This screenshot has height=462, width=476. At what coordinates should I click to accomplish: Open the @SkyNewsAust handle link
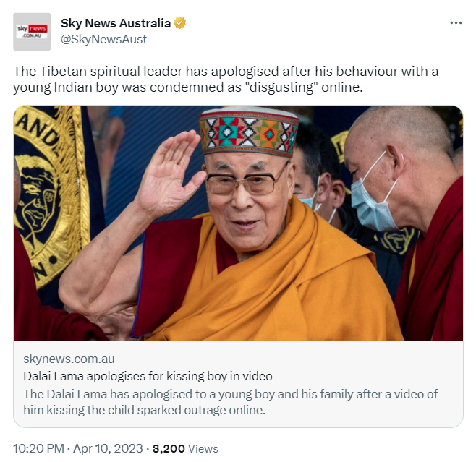point(103,39)
